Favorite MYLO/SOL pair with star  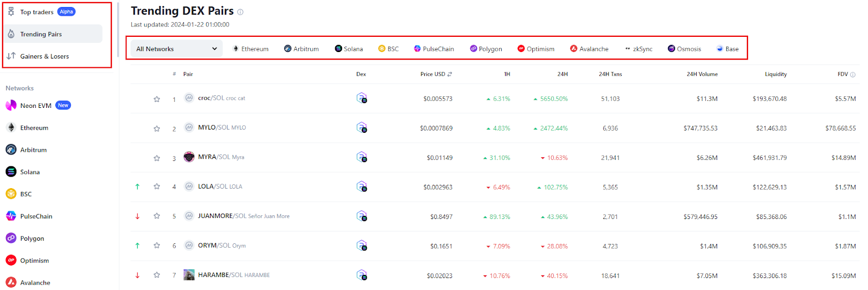157,128
